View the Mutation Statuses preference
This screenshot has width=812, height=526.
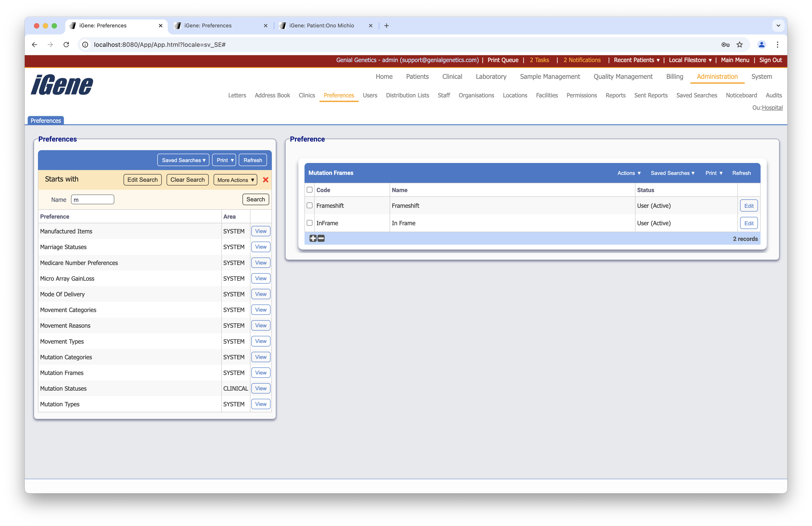click(x=261, y=388)
